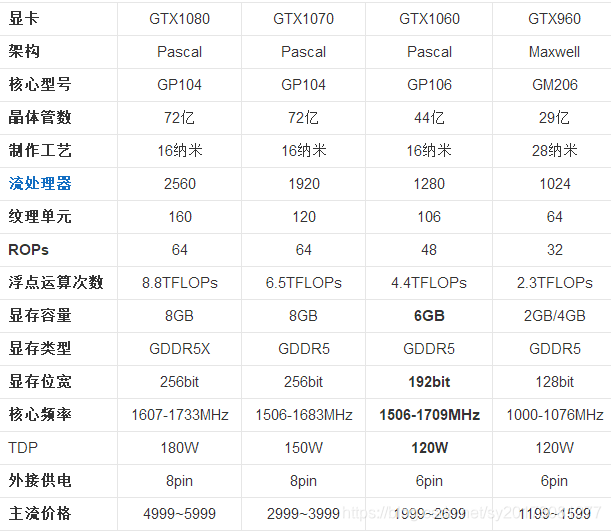Select the GTX960 6pin power cell

554,481
